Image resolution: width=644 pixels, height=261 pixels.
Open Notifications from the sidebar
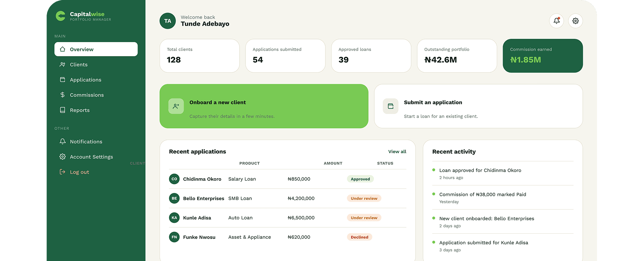point(96,142)
